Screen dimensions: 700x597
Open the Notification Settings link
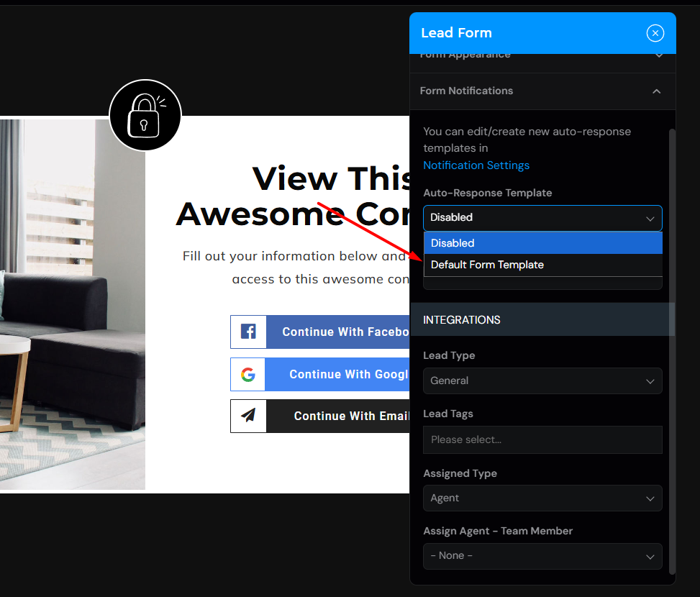pyautogui.click(x=476, y=165)
